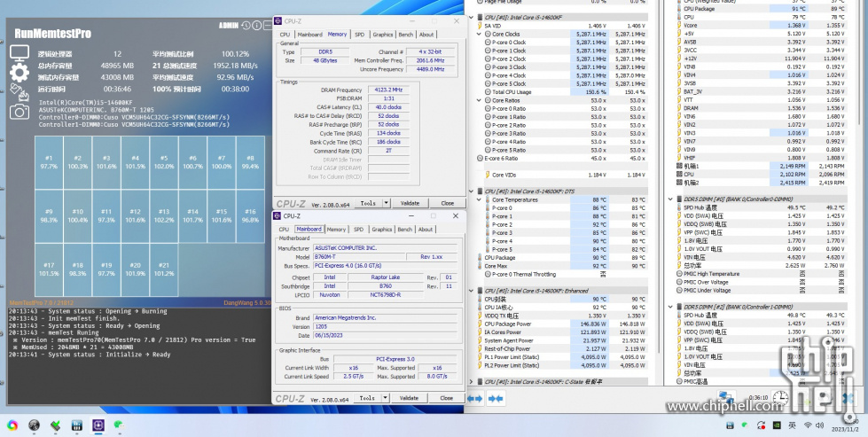Click Tools button in CPU-Z Memory window
868x437 pixels.
368,203
